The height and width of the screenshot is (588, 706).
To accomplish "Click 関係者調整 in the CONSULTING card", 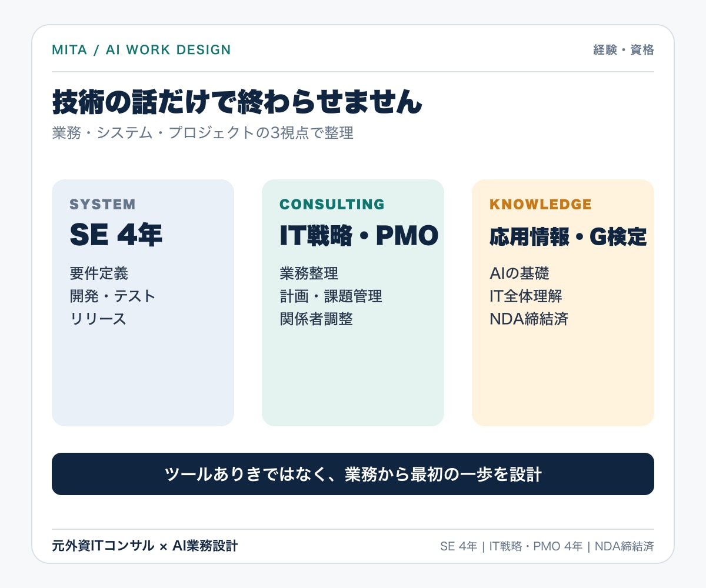I will [x=316, y=319].
